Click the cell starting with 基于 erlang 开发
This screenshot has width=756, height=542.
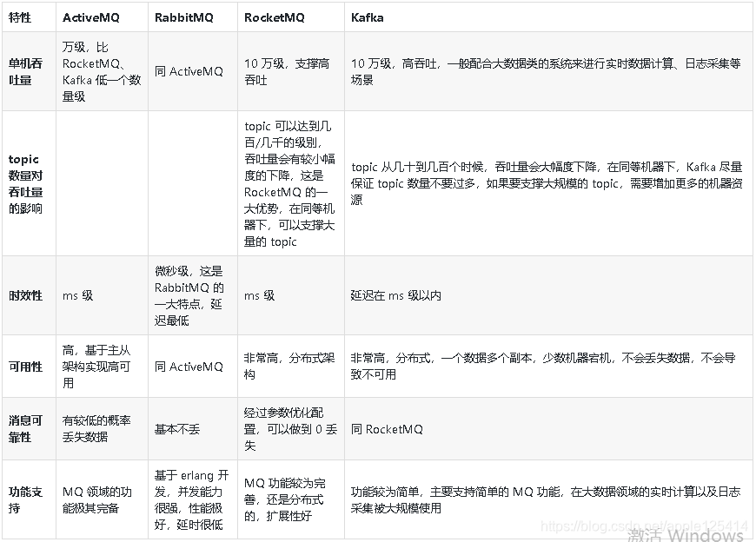(x=191, y=499)
